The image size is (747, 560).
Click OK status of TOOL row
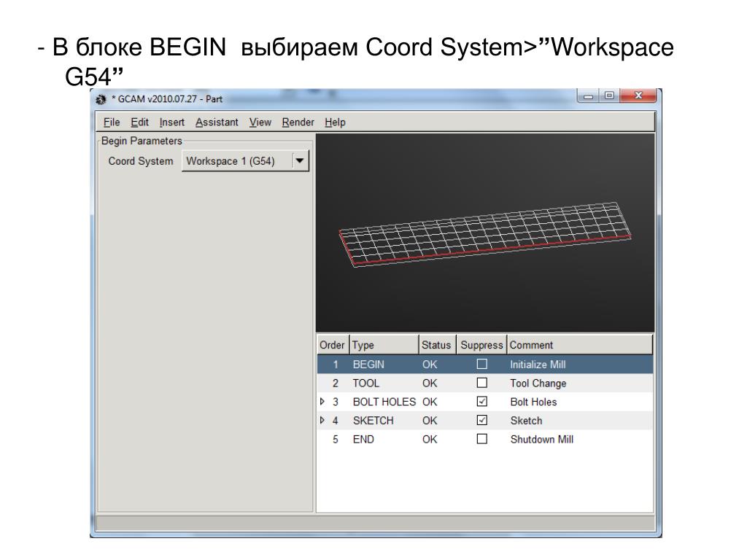click(430, 384)
